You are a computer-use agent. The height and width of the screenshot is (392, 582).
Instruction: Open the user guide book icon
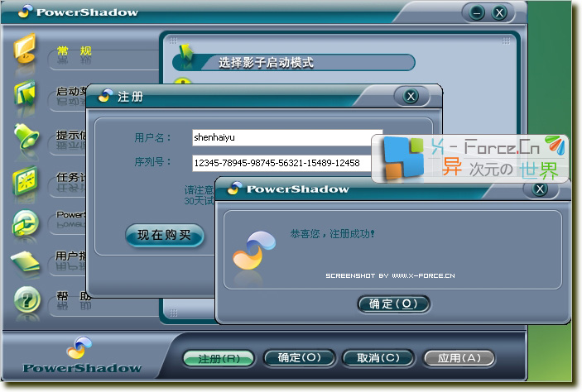(25, 261)
